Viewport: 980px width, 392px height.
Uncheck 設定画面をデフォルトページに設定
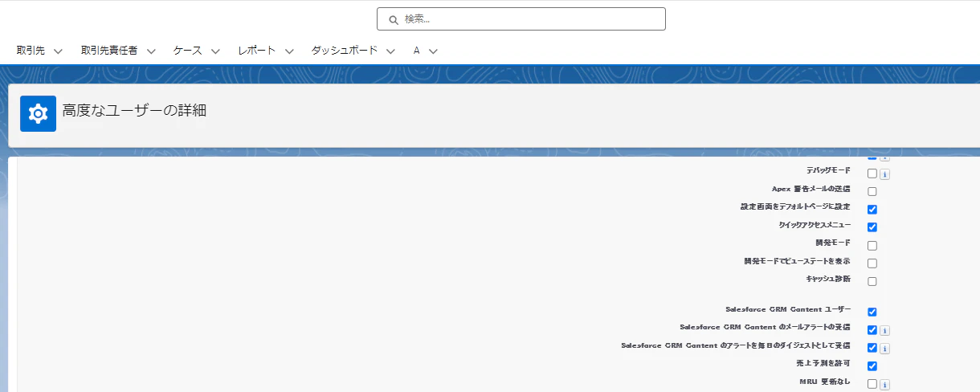[872, 210]
